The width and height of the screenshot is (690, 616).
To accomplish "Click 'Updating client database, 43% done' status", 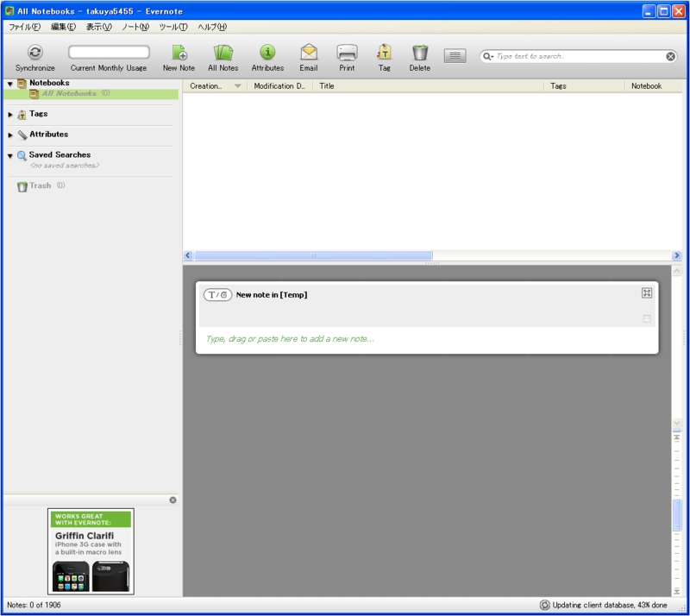I will 610,605.
